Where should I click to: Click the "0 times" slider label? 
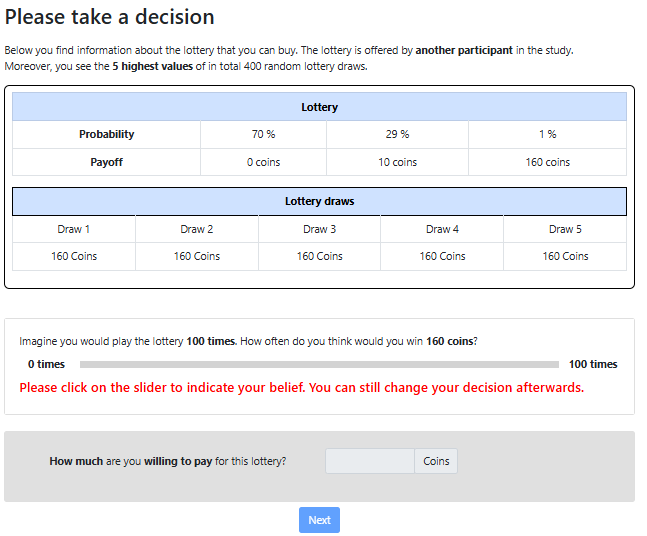(x=46, y=364)
